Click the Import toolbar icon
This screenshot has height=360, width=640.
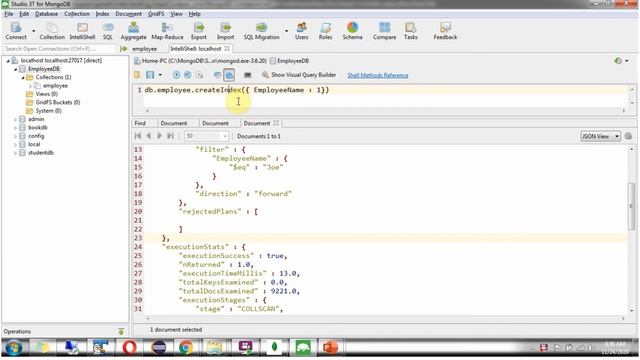tap(225, 31)
